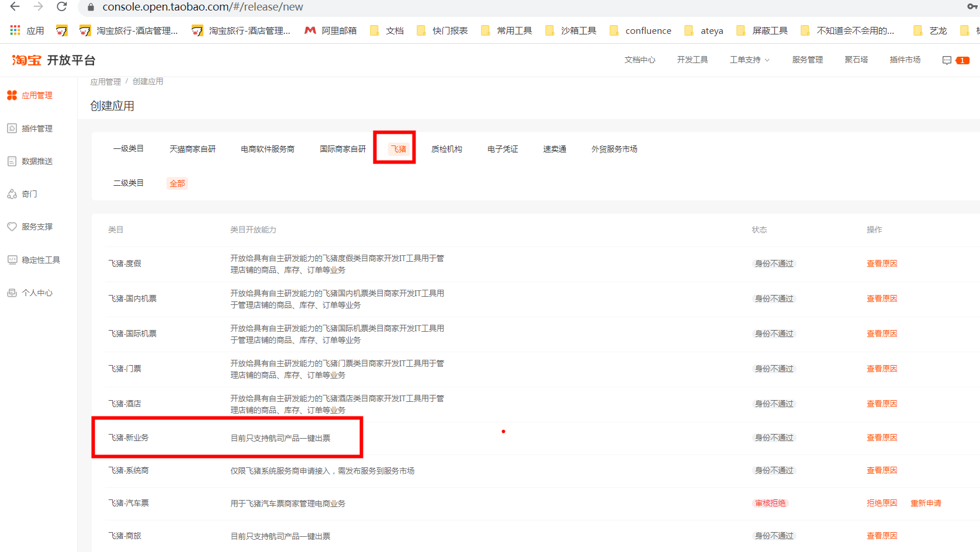Click the browser back arrow

(15, 6)
